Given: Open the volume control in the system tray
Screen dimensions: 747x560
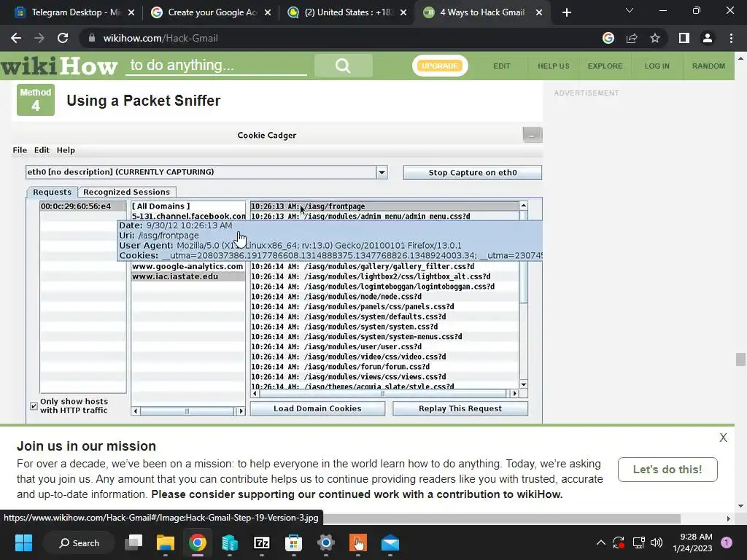Looking at the screenshot, I should point(657,542).
